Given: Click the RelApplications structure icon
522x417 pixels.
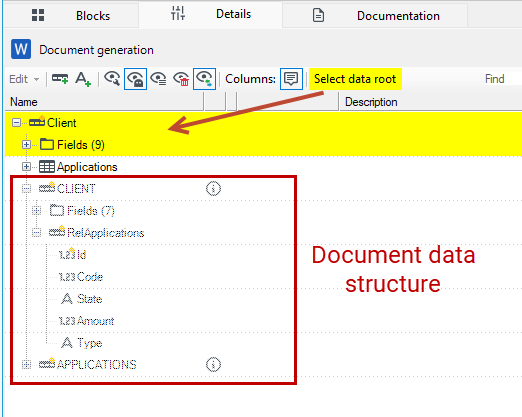Looking at the screenshot, I should coord(57,231).
